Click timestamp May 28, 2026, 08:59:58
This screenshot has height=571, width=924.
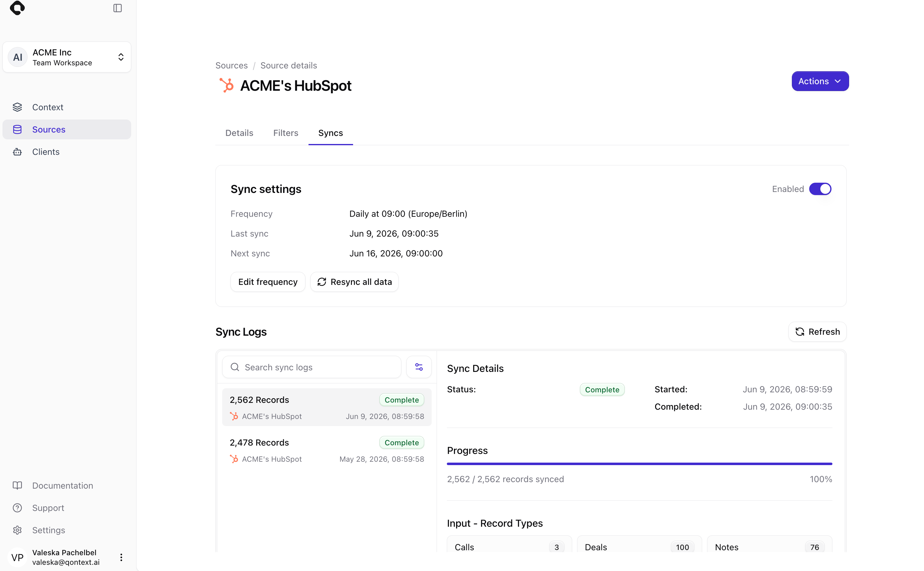point(382,459)
